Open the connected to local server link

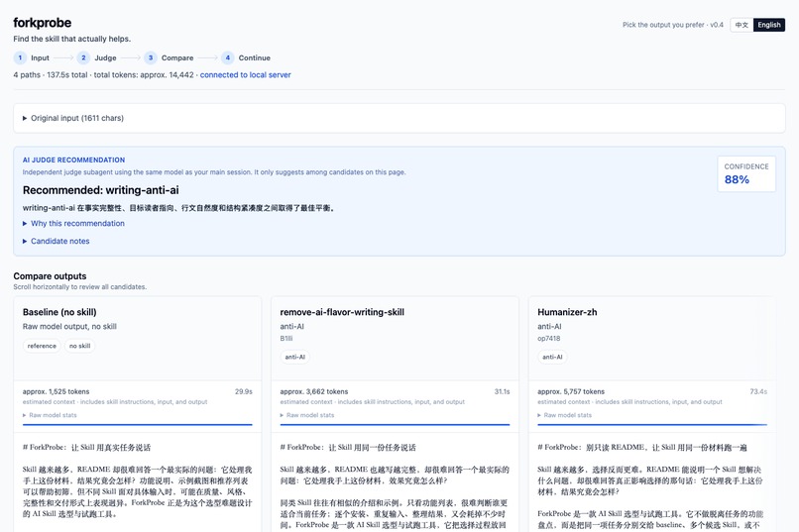[x=245, y=75]
